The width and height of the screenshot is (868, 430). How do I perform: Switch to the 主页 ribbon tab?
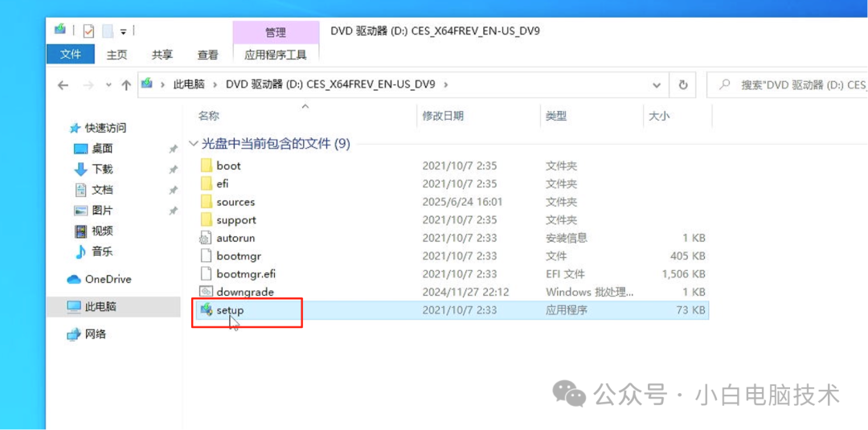click(x=117, y=54)
